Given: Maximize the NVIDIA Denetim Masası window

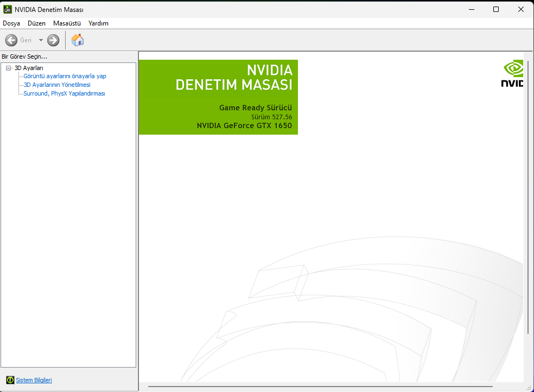Looking at the screenshot, I should pos(495,9).
